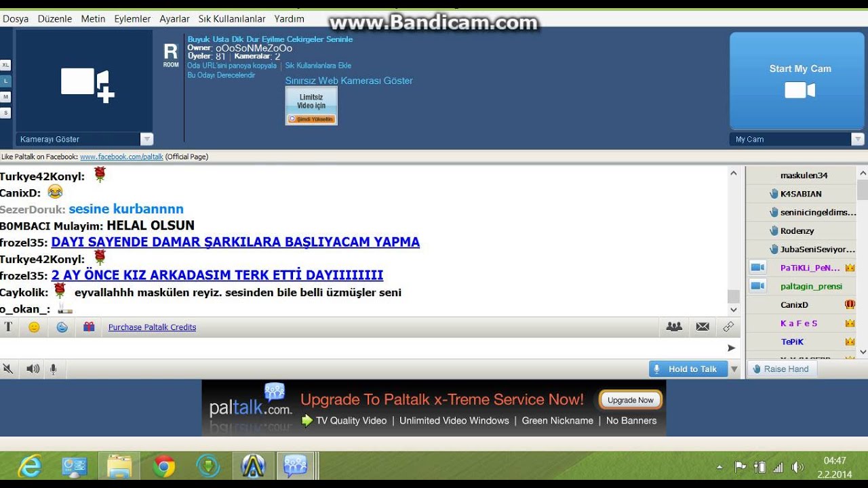The width and height of the screenshot is (868, 488).
Task: Click the crown badge next to CanixD
Action: point(850,305)
